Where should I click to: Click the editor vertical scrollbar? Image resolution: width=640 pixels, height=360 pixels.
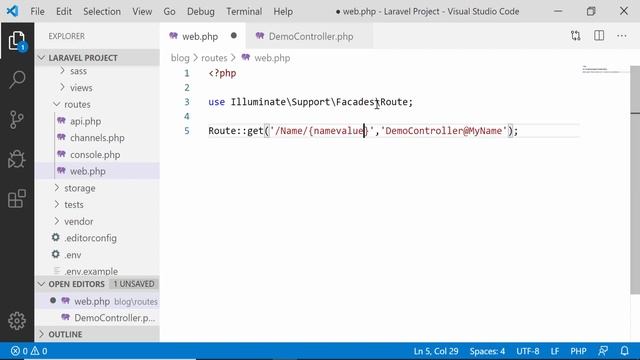click(x=635, y=180)
